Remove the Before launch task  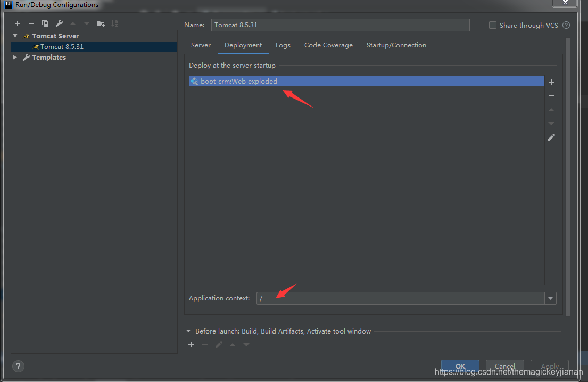pyautogui.click(x=205, y=344)
